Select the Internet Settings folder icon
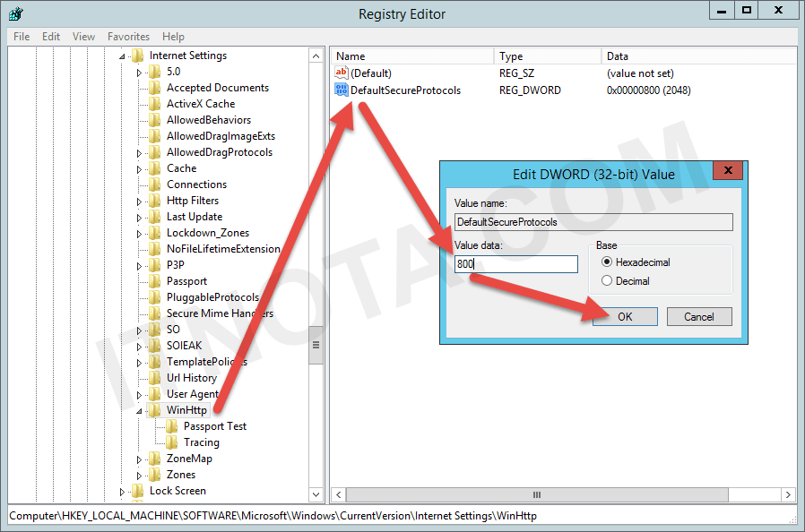Image resolution: width=805 pixels, height=532 pixels. (139, 55)
